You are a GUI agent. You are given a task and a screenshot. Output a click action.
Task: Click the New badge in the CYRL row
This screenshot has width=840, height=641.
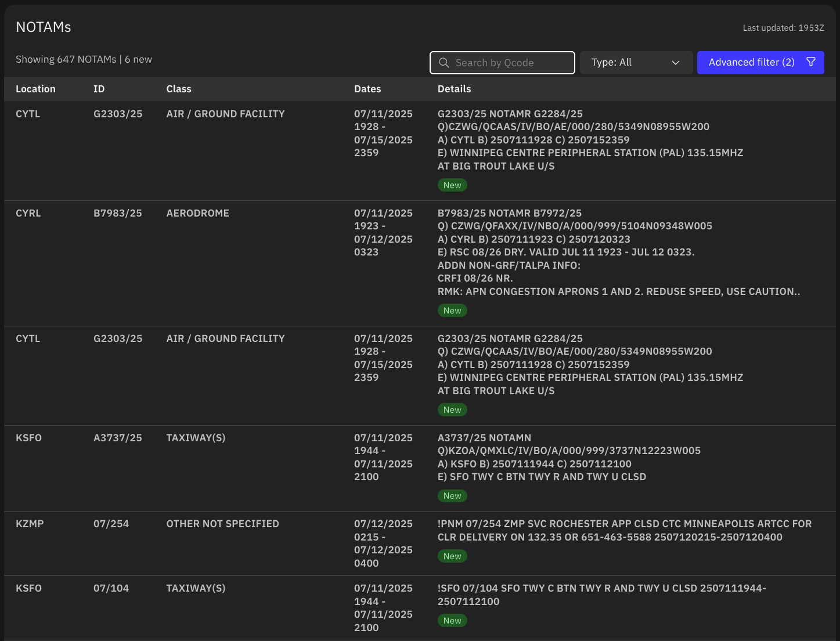click(452, 311)
